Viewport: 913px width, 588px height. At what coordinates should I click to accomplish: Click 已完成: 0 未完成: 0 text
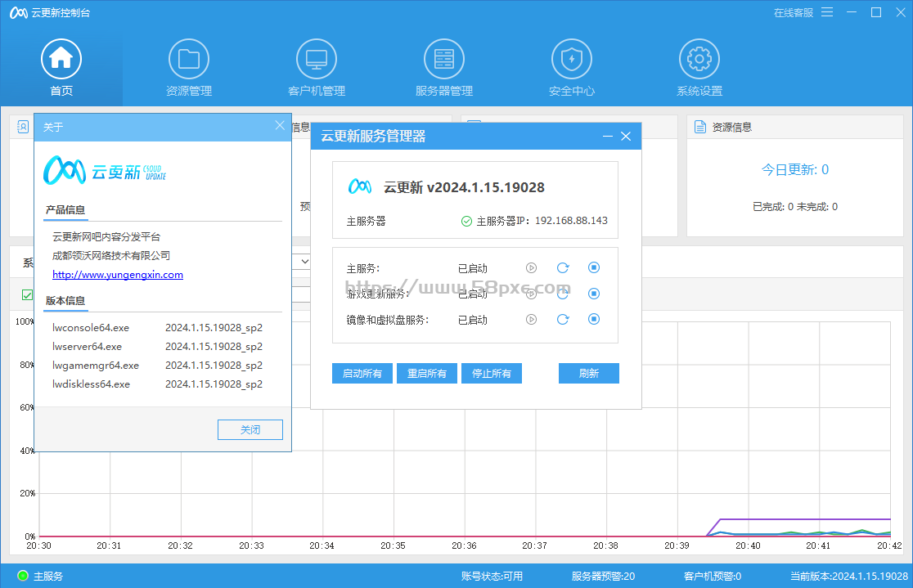point(795,207)
